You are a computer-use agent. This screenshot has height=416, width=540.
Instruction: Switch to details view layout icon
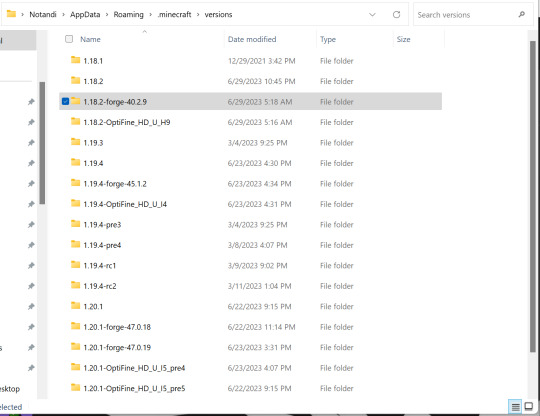pyautogui.click(x=515, y=407)
